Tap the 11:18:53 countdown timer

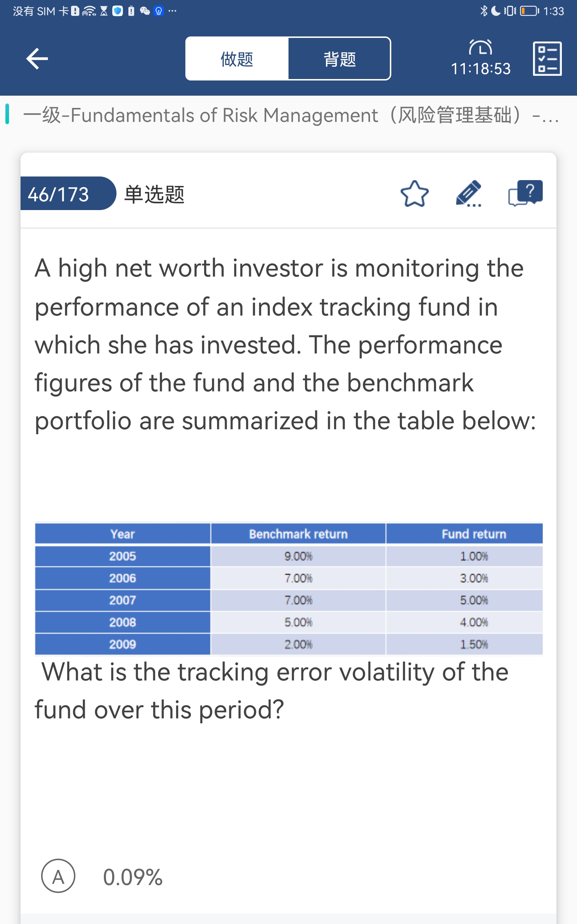480,69
